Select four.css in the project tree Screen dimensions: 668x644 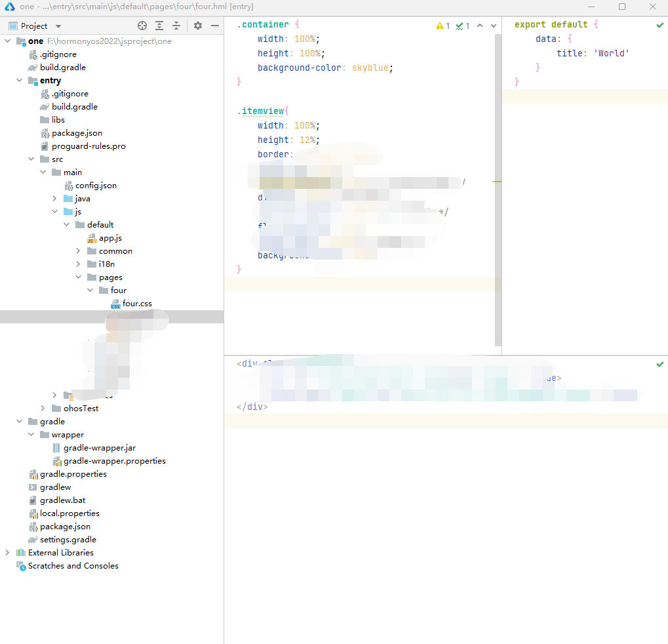tap(137, 303)
